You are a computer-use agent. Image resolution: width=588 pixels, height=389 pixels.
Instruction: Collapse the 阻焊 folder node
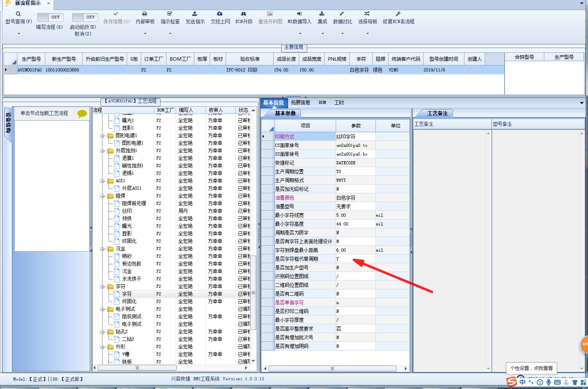click(x=103, y=196)
